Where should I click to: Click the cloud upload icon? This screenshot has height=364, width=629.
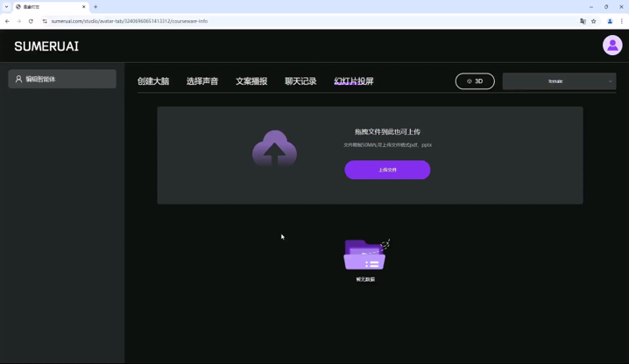(x=274, y=150)
